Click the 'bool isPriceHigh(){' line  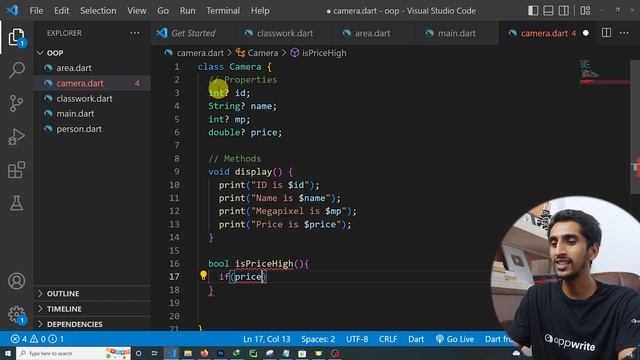pos(258,264)
